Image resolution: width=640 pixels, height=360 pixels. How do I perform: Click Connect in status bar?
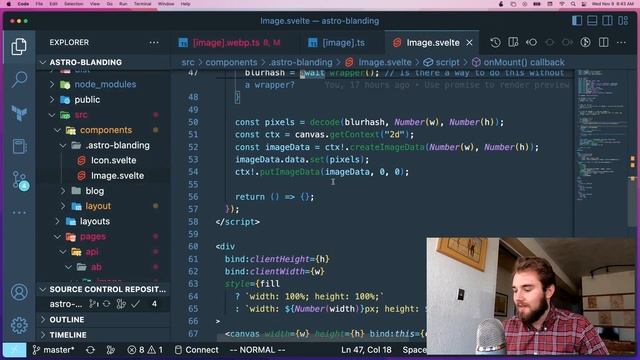pos(197,350)
